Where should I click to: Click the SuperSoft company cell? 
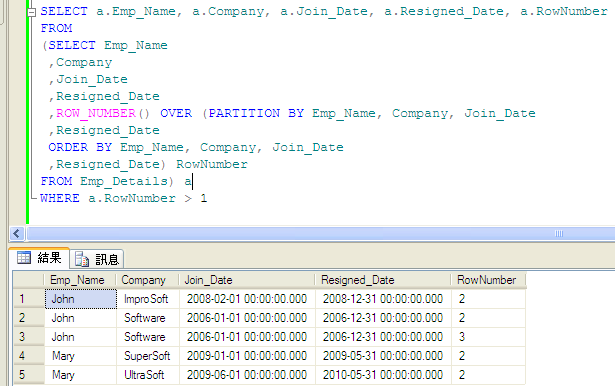point(148,356)
